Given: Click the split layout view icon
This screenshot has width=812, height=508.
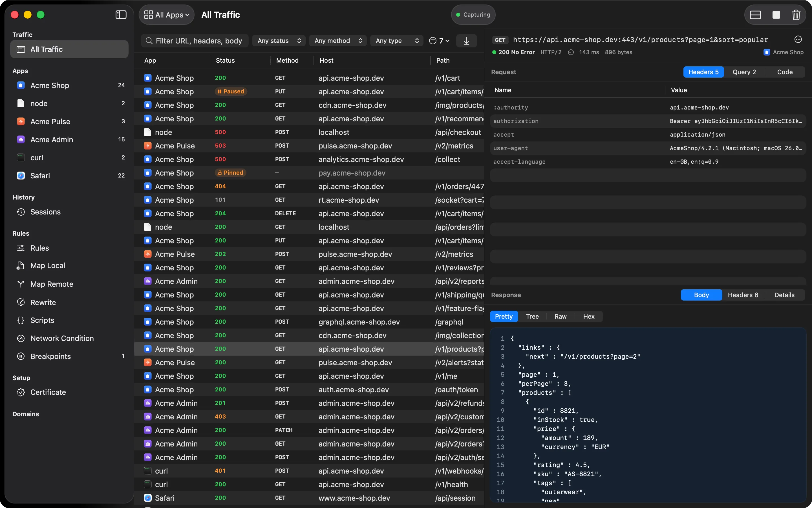Looking at the screenshot, I should [755, 15].
